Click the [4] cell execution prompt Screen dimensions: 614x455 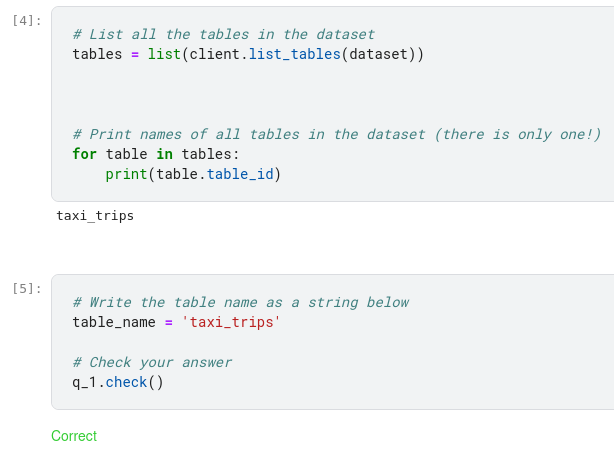[28, 21]
